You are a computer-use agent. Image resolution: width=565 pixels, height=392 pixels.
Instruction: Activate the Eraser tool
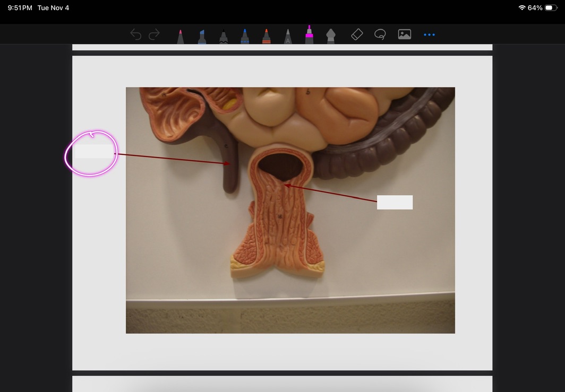[357, 34]
